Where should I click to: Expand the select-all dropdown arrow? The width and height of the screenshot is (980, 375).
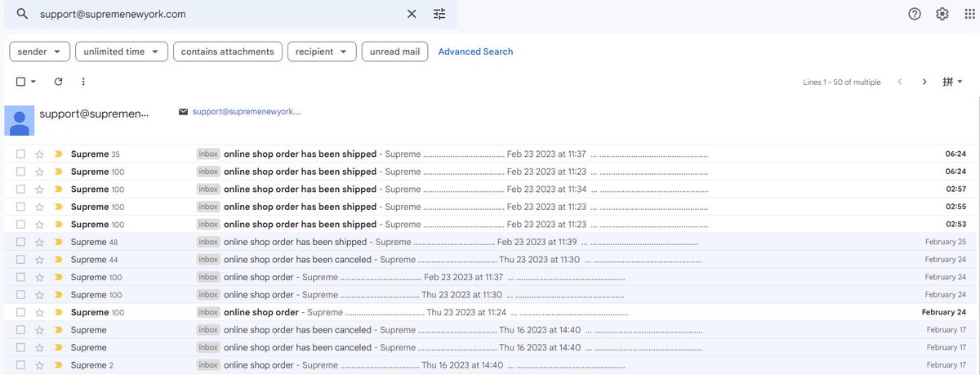[33, 82]
